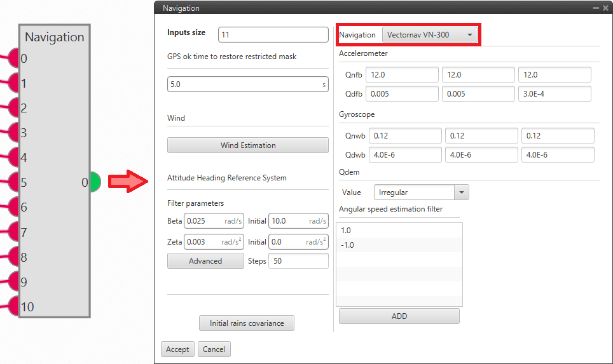Minimize the Navigation dialog
Image resolution: width=613 pixels, height=364 pixels.
point(596,8)
